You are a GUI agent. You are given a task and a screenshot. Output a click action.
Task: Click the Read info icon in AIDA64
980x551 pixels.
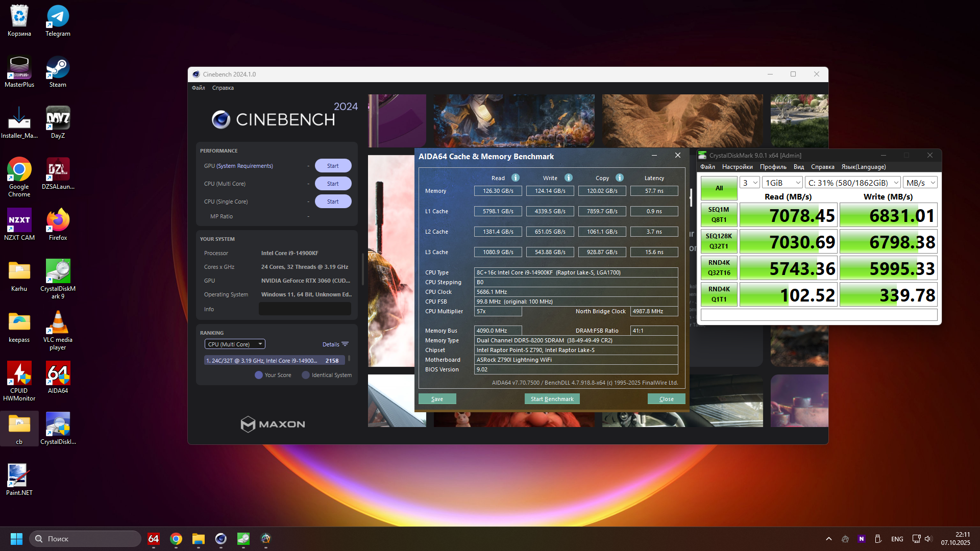click(x=516, y=178)
